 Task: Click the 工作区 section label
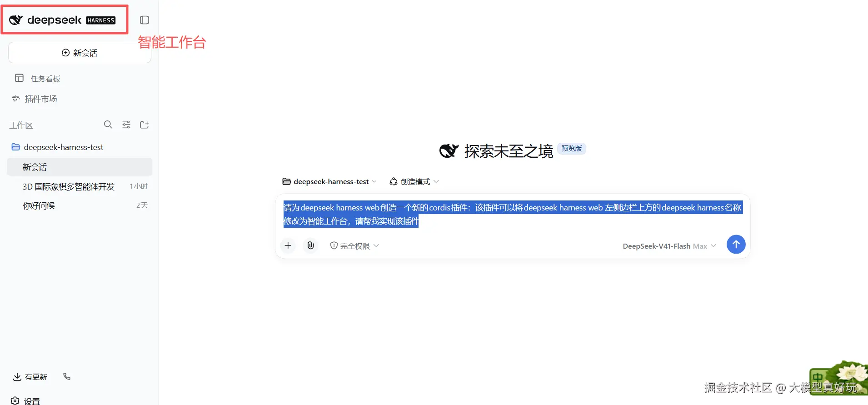pos(21,125)
